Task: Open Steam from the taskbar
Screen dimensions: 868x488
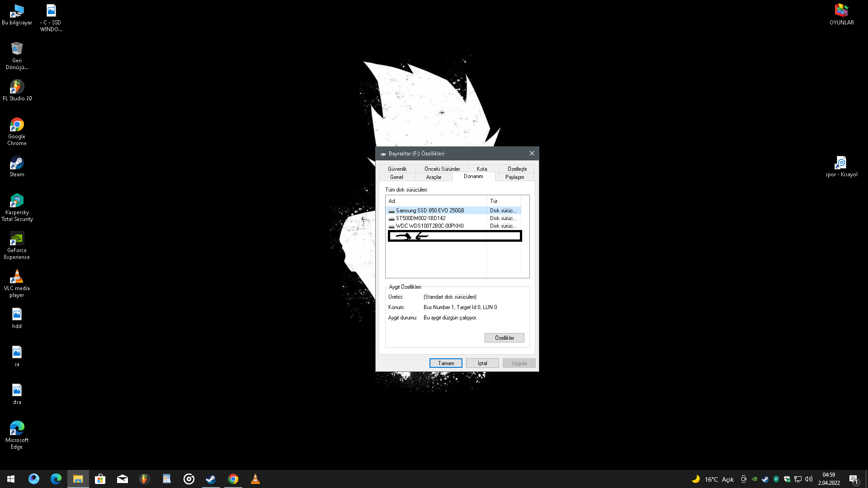Action: click(211, 479)
